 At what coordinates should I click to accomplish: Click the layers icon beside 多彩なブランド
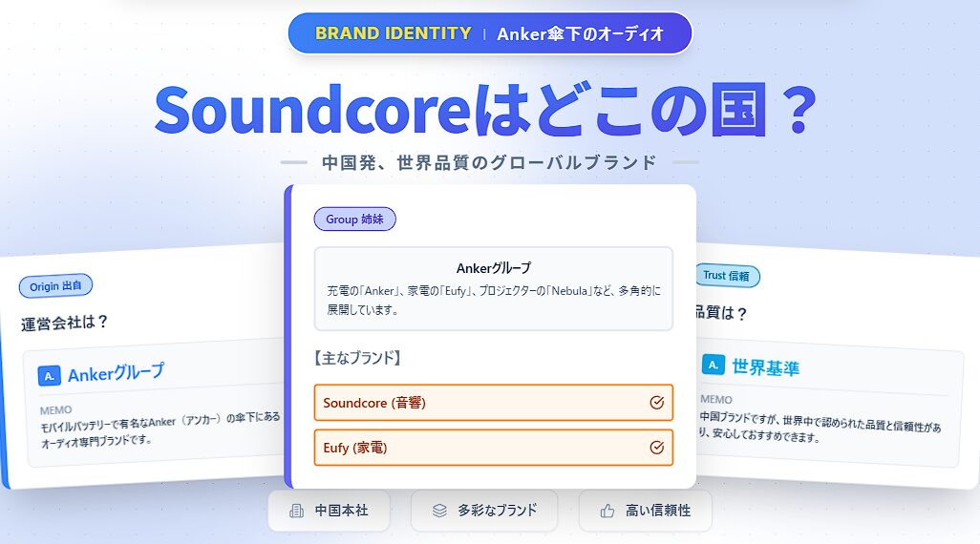coord(439,512)
